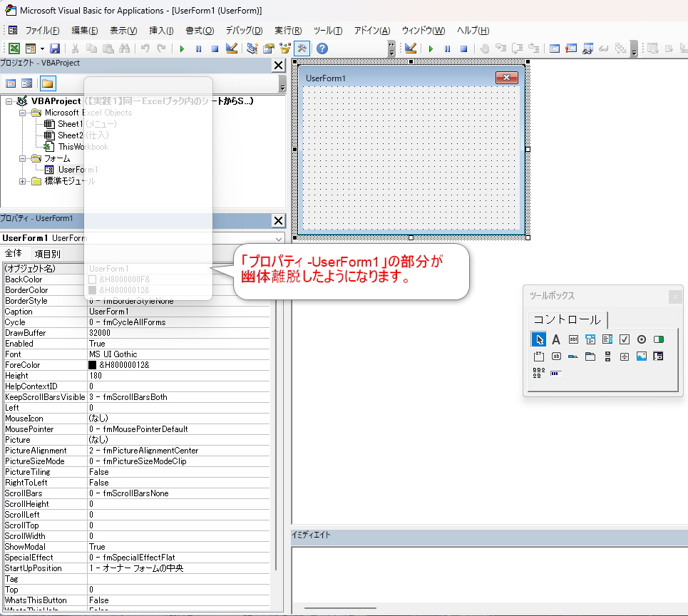The width and height of the screenshot is (688, 616).
Task: Expand the 標準モジュール folder node
Action: pyautogui.click(x=22, y=181)
